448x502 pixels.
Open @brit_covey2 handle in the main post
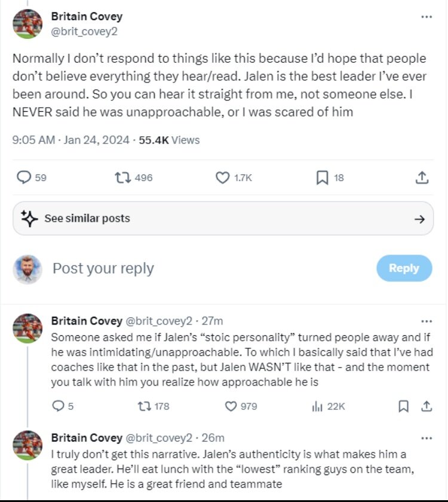84,31
